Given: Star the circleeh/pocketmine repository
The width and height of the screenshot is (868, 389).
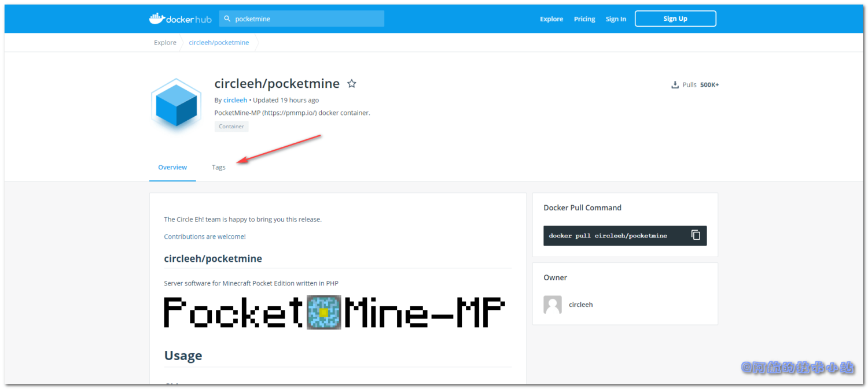Looking at the screenshot, I should pos(352,83).
